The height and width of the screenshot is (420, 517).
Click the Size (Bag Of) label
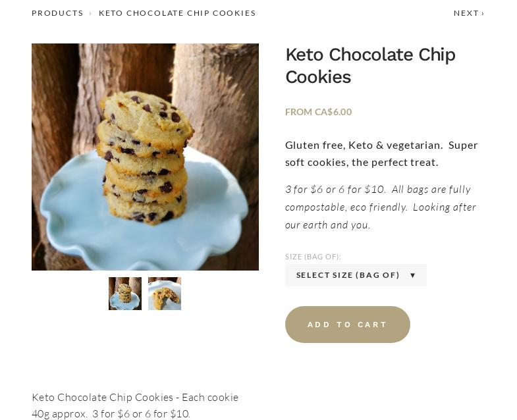[313, 257]
